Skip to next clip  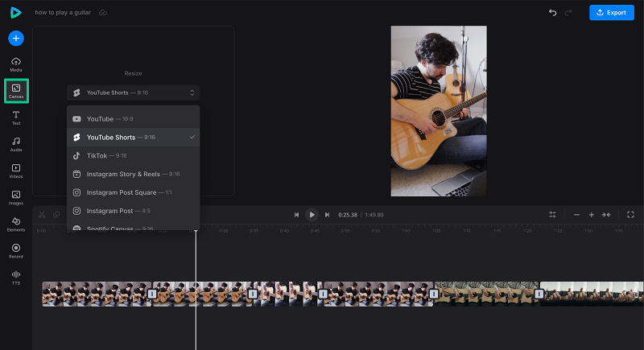pos(327,215)
